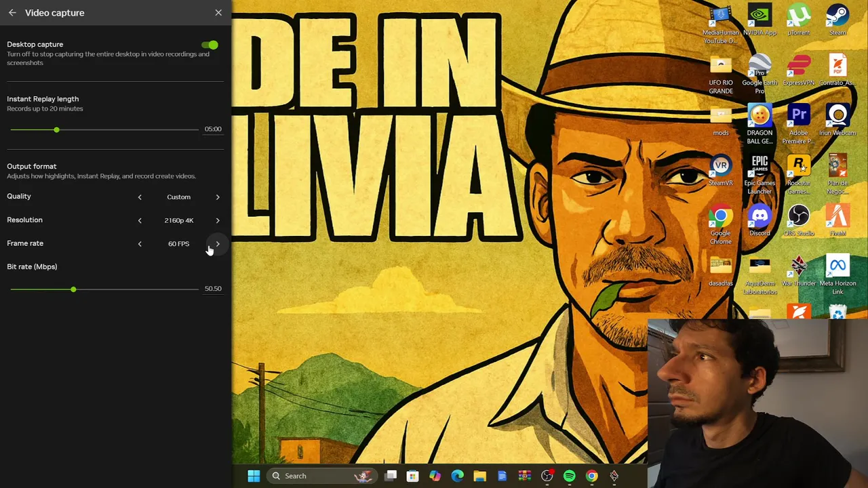Select previous Quality option
Image resolution: width=868 pixels, height=488 pixels.
tap(140, 197)
